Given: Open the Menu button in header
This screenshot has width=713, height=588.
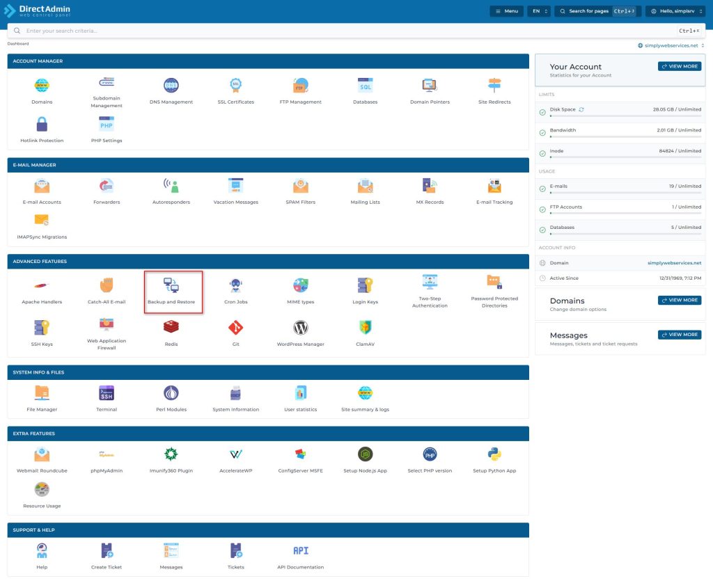Looking at the screenshot, I should [507, 11].
